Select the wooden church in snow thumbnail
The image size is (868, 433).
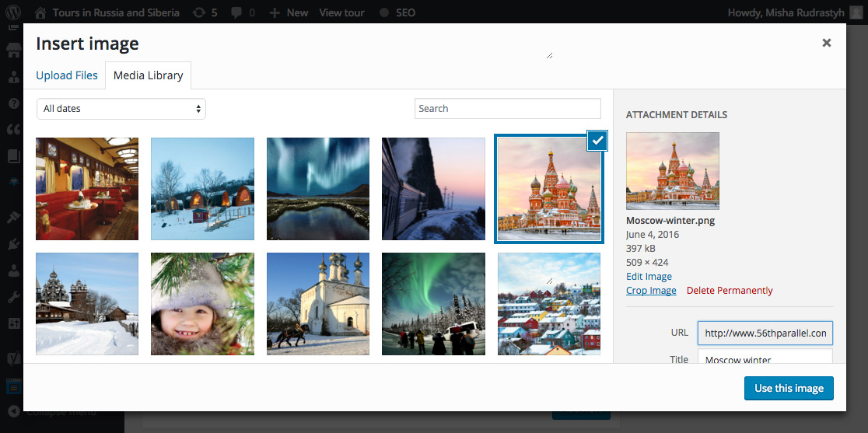tap(87, 304)
